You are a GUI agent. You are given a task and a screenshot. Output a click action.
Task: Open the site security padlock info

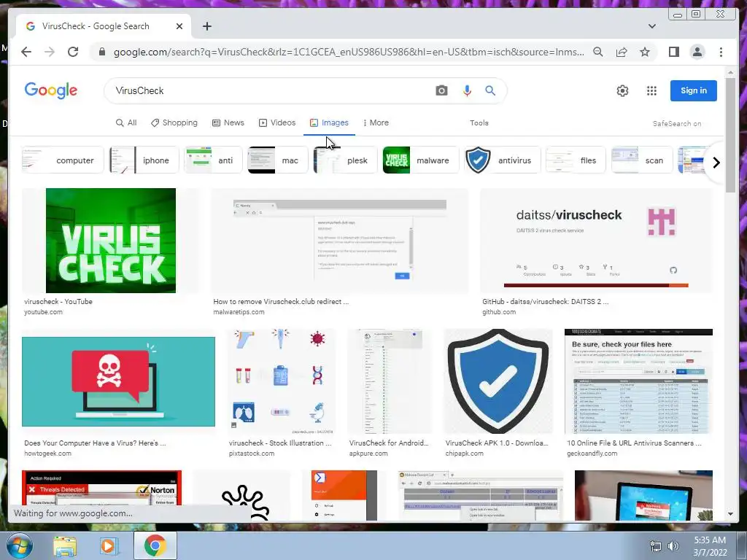(101, 52)
